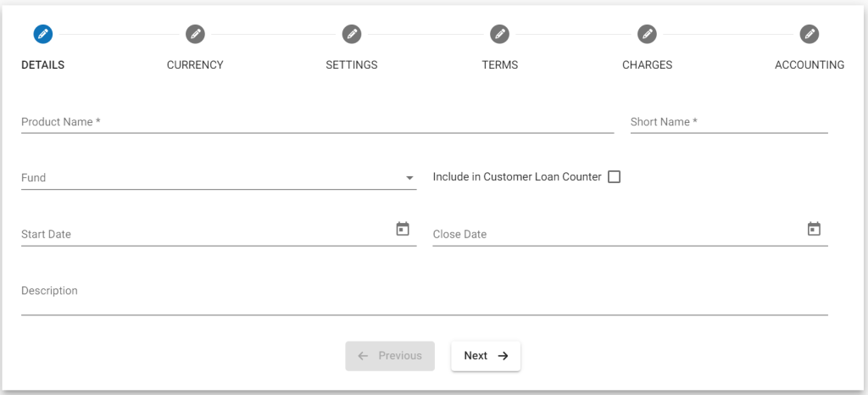Screen dimensions: 868x395
Task: Click the Charges step pencil icon
Action: point(648,34)
